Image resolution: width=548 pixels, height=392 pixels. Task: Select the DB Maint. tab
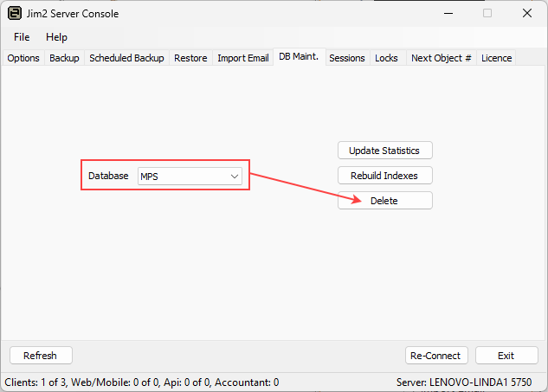click(299, 56)
